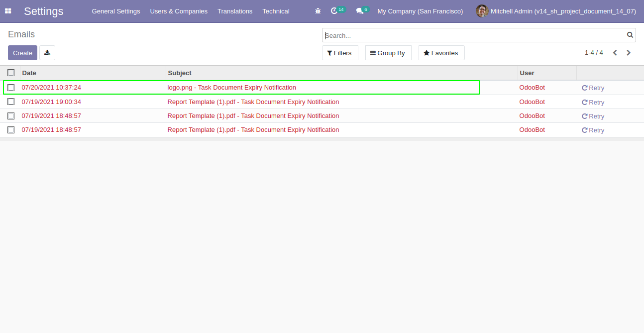Toggle the select-all header checkbox

[x=11, y=73]
